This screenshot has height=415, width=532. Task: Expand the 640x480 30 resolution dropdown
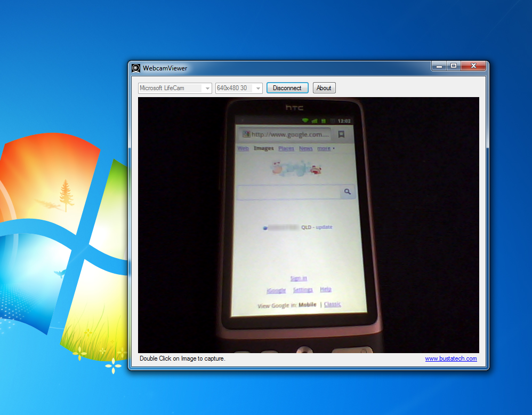[x=239, y=88]
